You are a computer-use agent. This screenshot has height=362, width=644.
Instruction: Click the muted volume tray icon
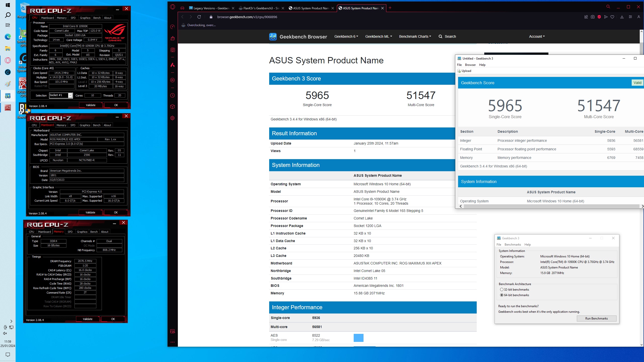(5, 333)
